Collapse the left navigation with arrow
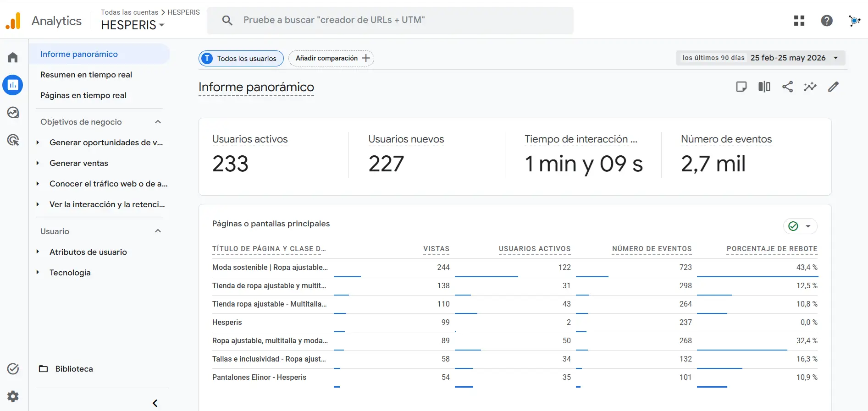This screenshot has height=411, width=868. (155, 403)
